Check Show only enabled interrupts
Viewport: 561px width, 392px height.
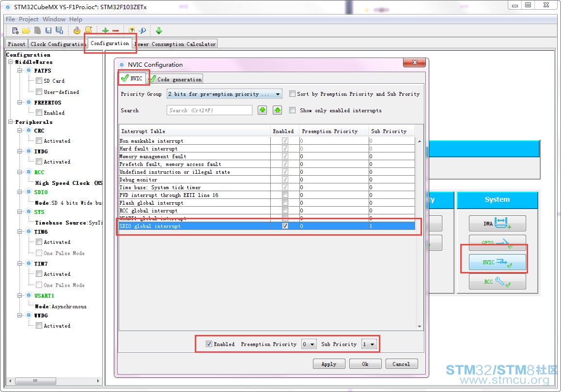292,110
